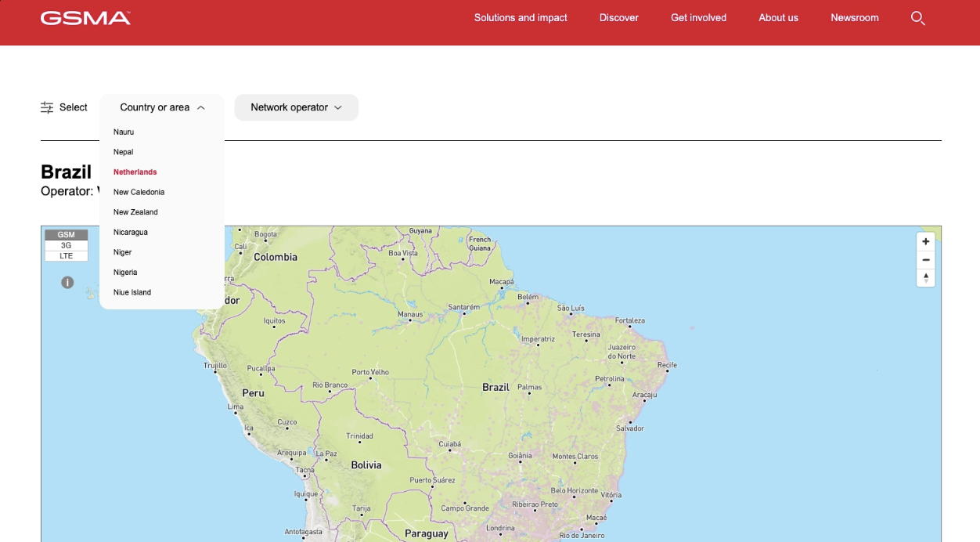The height and width of the screenshot is (542, 980).
Task: Open Solutions and impact menu
Action: [x=521, y=18]
